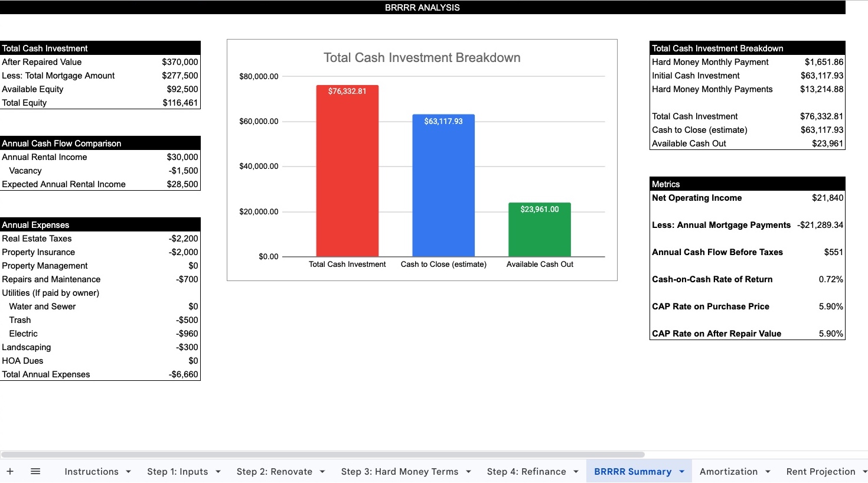Image resolution: width=868 pixels, height=483 pixels.
Task: Open the Amortization sheet tab
Action: [x=728, y=471]
